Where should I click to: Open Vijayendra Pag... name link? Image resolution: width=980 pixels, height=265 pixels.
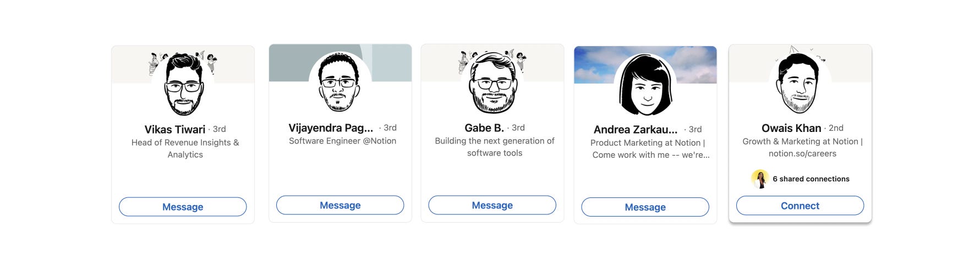click(331, 128)
